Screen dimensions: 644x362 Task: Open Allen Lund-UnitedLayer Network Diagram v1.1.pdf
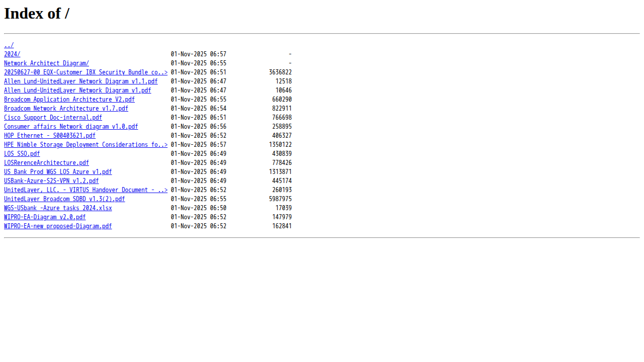pos(80,81)
